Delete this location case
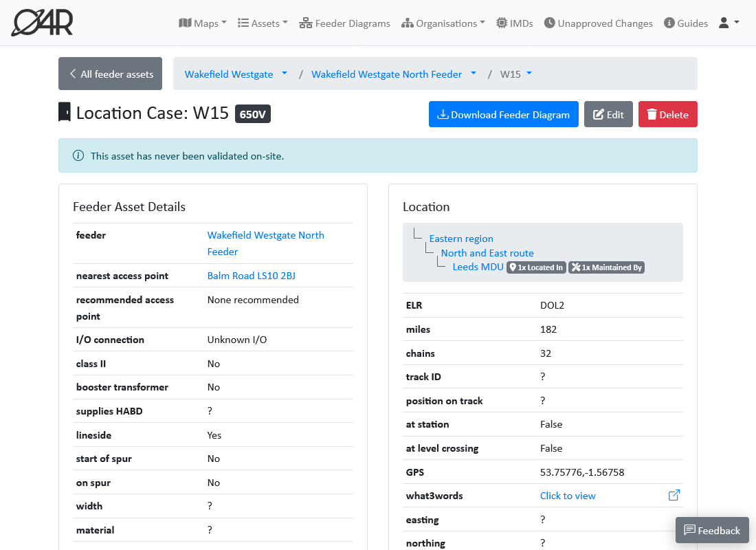The width and height of the screenshot is (756, 550). [668, 114]
